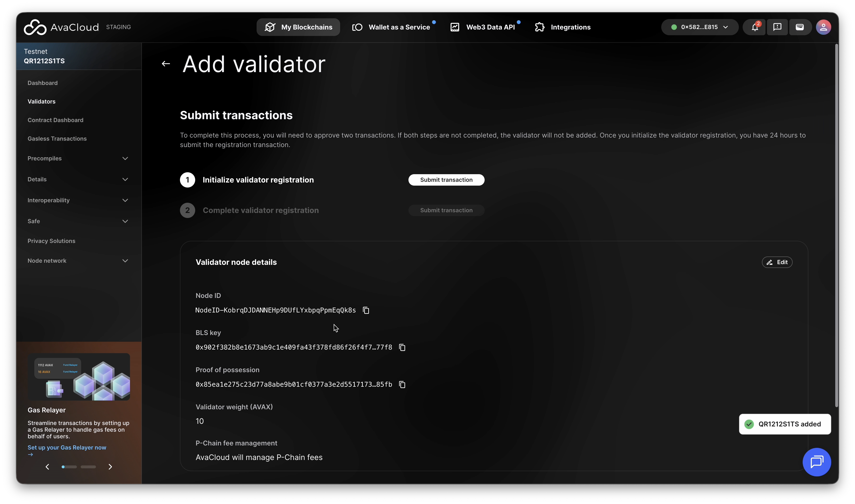Copy the Node ID value
Image resolution: width=855 pixels, height=504 pixels.
point(366,310)
